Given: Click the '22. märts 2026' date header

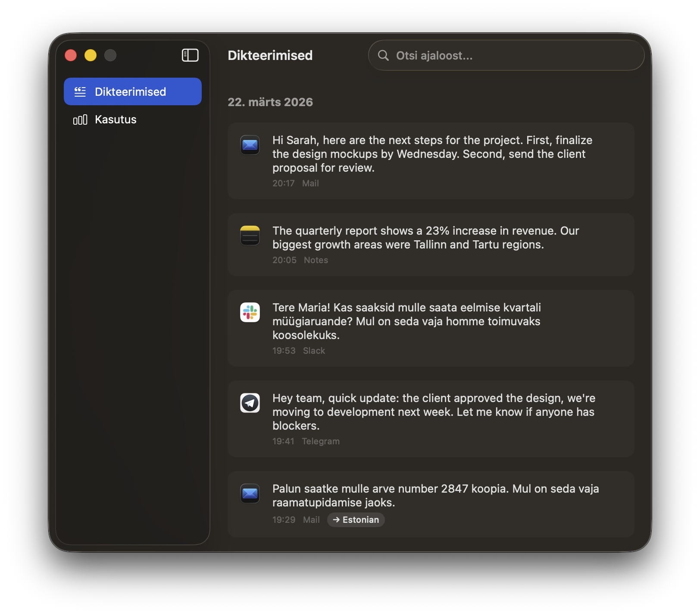Looking at the screenshot, I should tap(270, 102).
